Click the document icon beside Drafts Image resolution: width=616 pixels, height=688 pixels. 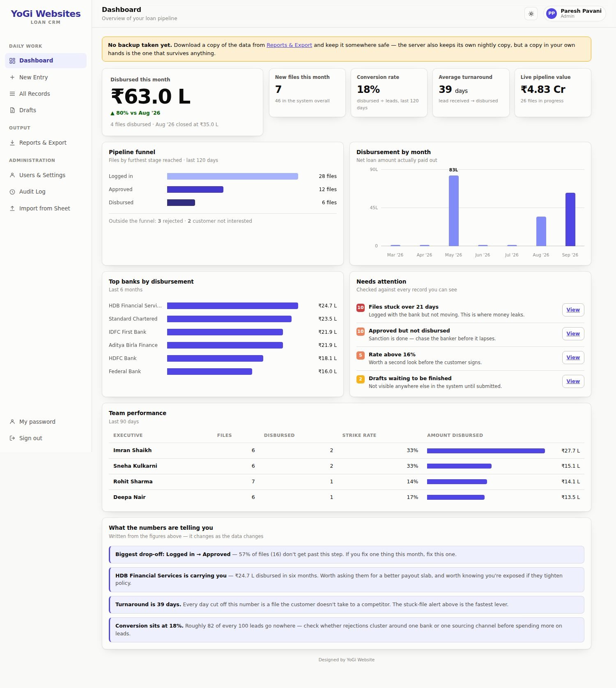tap(12, 110)
